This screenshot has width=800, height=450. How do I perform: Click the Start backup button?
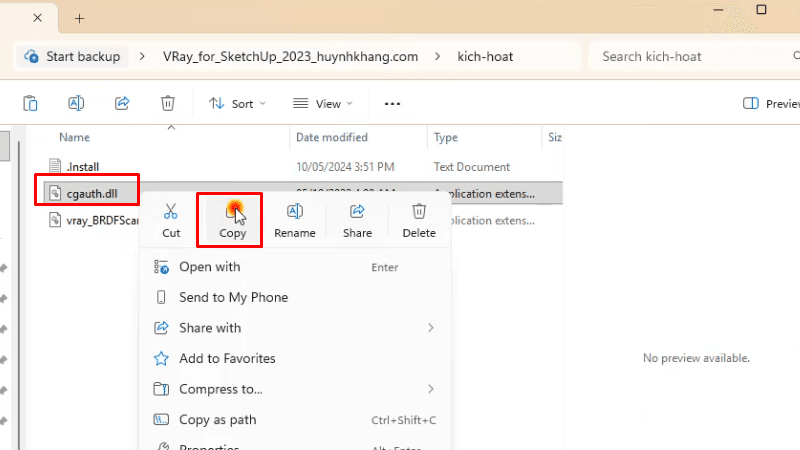pyautogui.click(x=72, y=57)
